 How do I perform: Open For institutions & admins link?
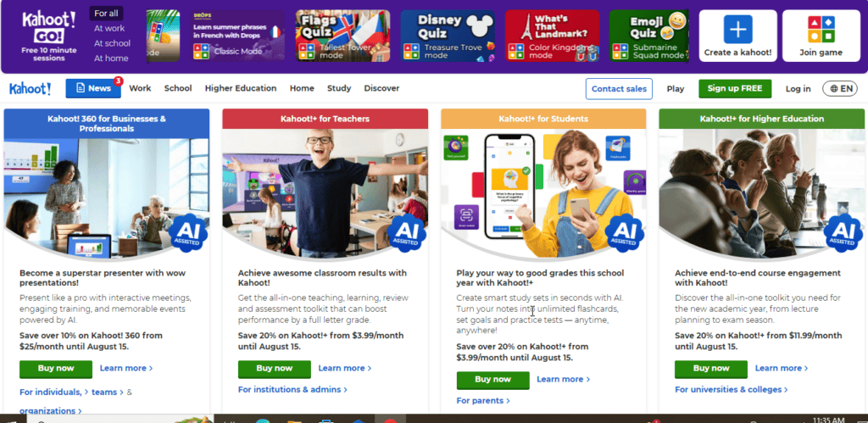pyautogui.click(x=292, y=389)
